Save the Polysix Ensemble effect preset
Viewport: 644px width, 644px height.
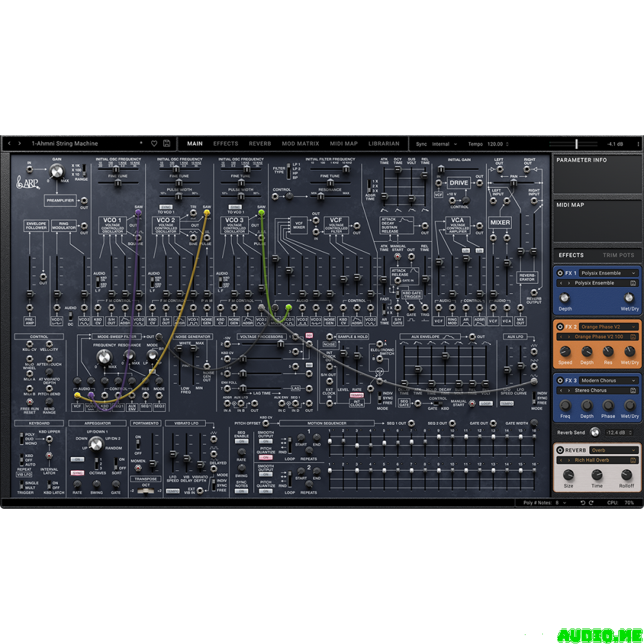(633, 283)
